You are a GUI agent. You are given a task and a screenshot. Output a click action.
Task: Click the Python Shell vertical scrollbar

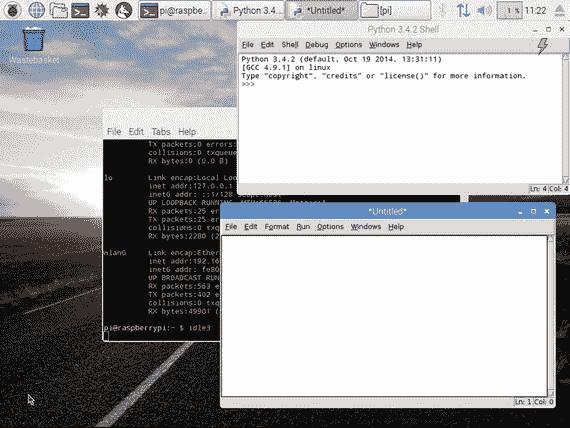click(x=566, y=119)
